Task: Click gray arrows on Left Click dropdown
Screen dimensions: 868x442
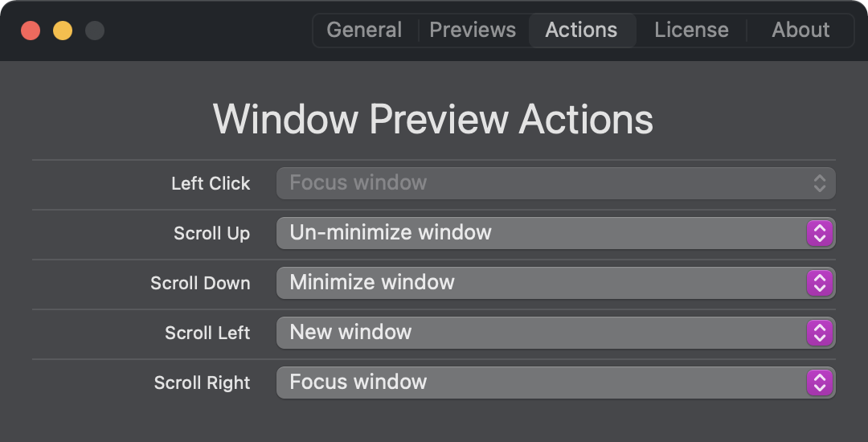Action: pos(819,183)
